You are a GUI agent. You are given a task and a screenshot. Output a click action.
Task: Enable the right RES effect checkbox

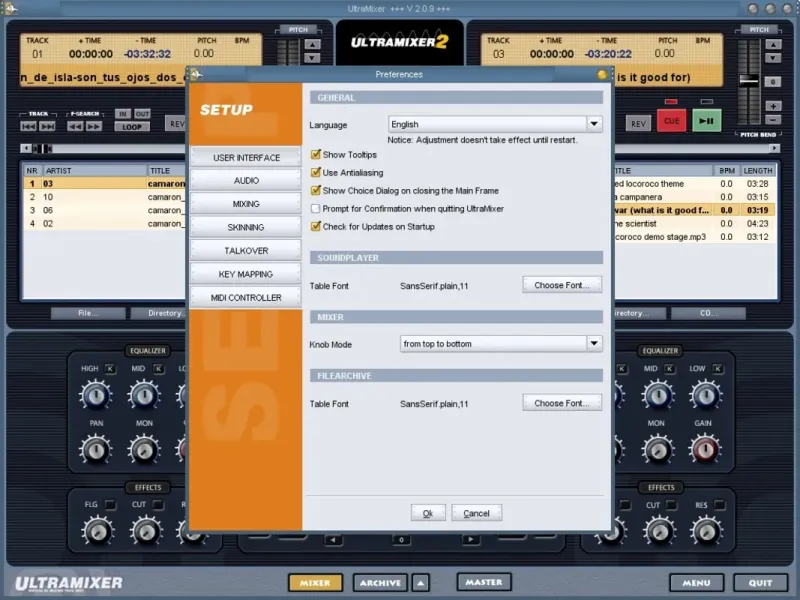pos(719,505)
